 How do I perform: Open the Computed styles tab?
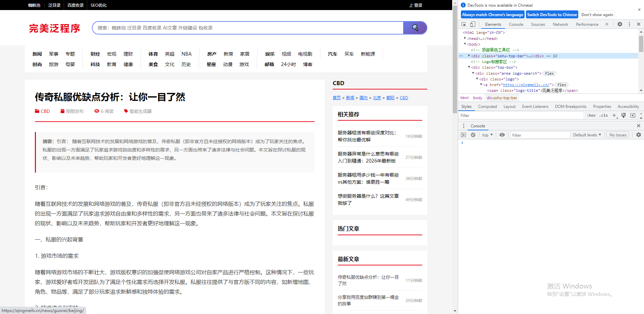point(487,107)
